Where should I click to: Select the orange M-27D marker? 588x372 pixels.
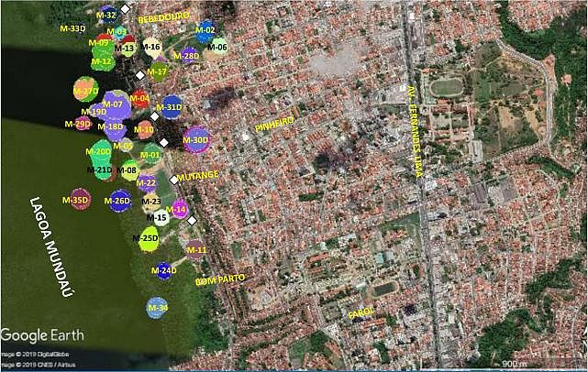click(x=85, y=91)
